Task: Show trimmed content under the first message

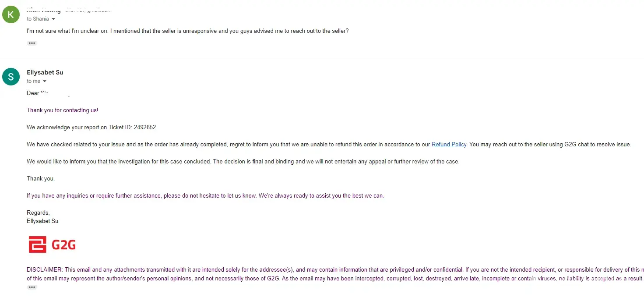Action: pyautogui.click(x=32, y=43)
